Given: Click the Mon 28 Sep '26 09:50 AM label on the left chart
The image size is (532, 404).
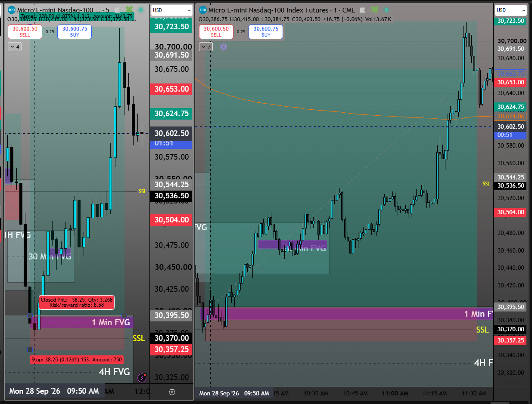Looking at the screenshot, I should pos(54,391).
